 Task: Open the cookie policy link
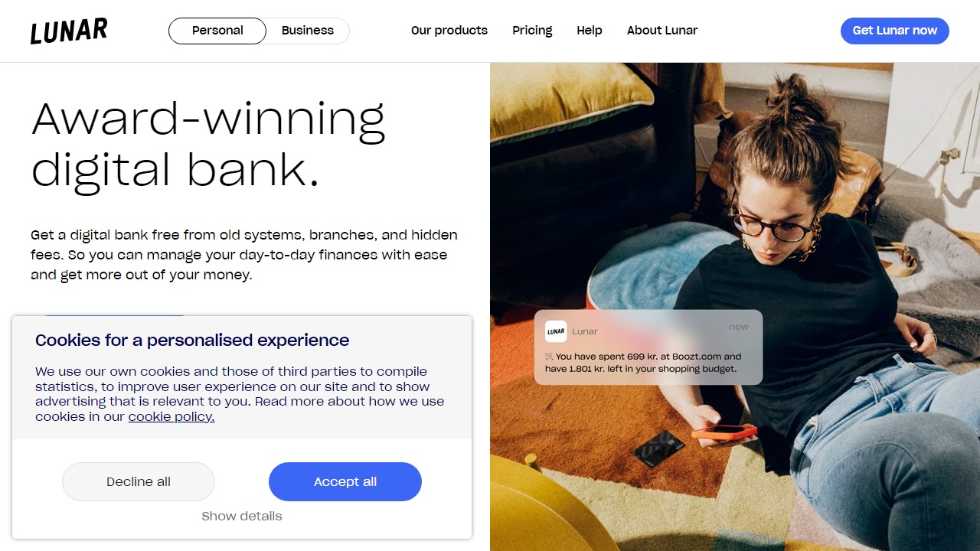point(171,417)
